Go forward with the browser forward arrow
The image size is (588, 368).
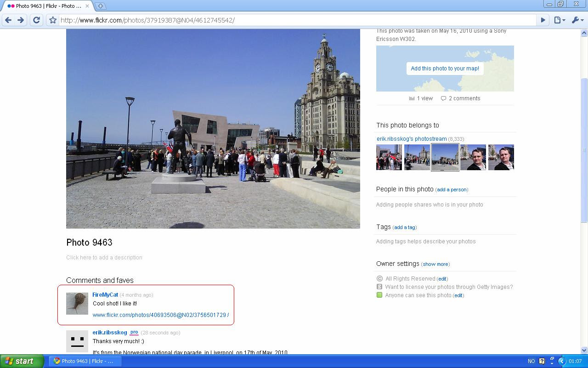(x=21, y=20)
